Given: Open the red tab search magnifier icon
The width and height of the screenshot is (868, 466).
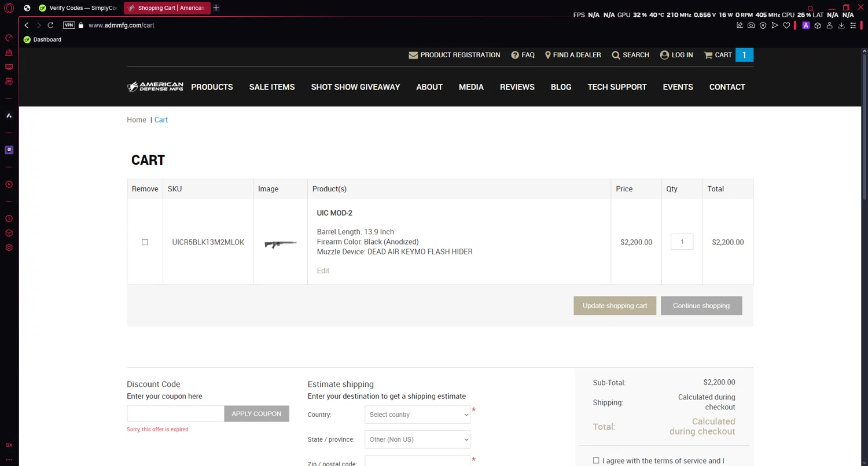Looking at the screenshot, I should (811, 8).
